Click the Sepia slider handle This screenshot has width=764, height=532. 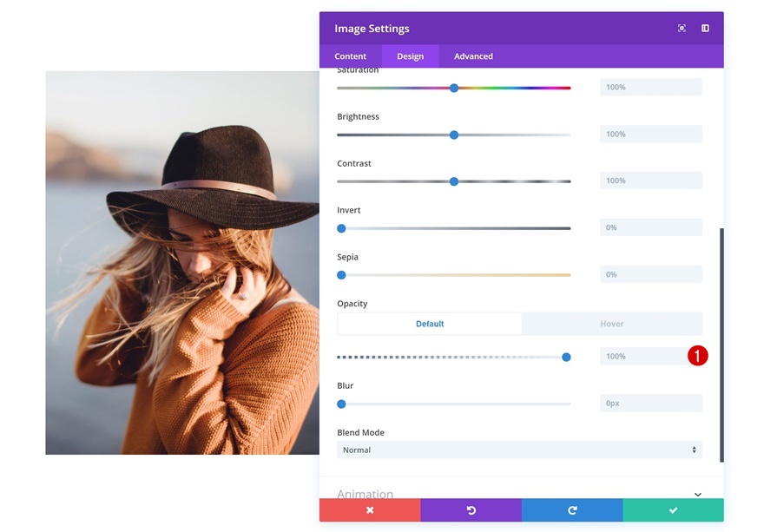pyautogui.click(x=341, y=275)
